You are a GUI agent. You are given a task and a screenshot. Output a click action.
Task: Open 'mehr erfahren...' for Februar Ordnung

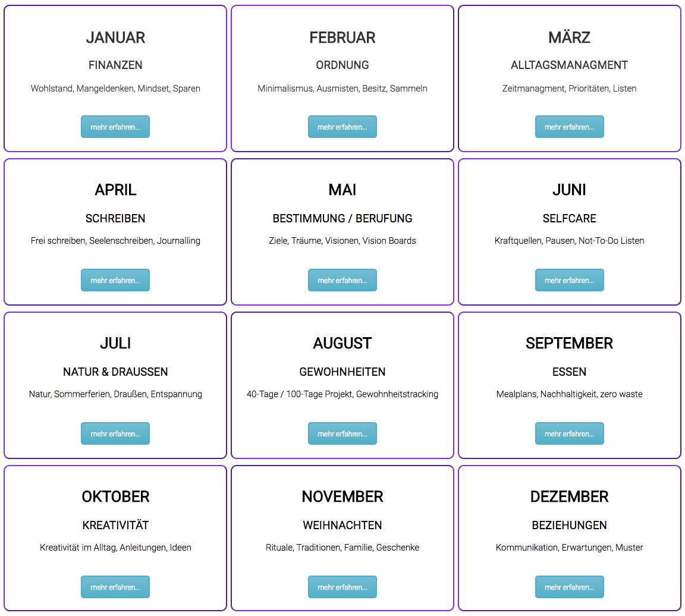[x=342, y=127]
